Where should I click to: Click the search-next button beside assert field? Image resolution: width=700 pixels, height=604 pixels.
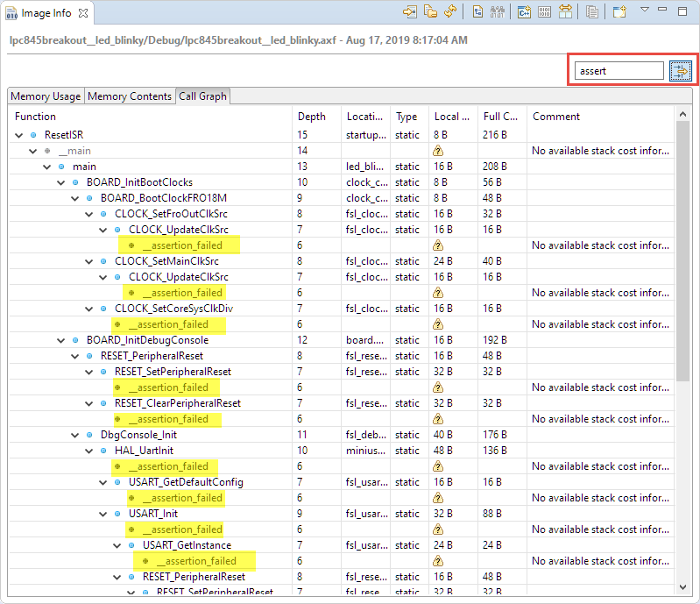click(681, 71)
